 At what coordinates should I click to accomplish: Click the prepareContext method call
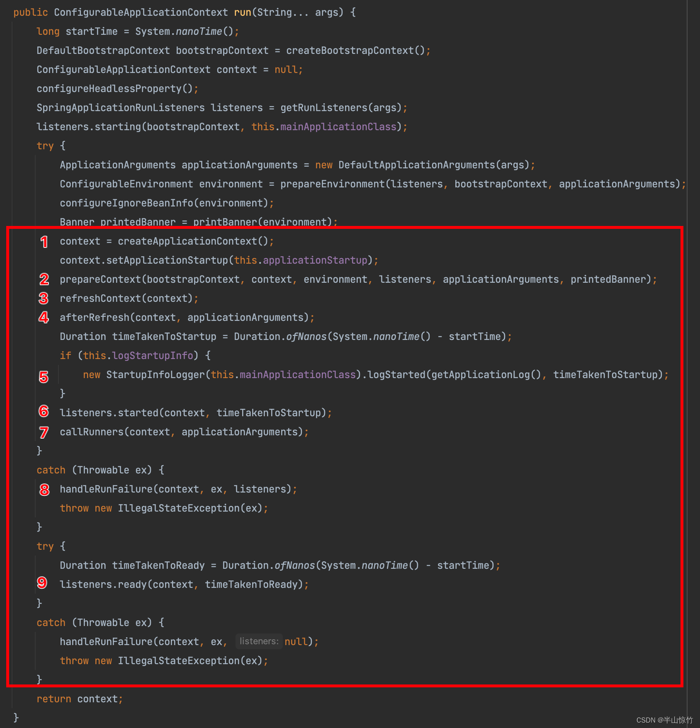coord(100,279)
